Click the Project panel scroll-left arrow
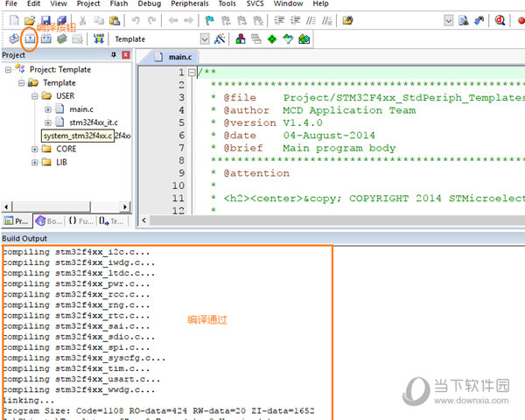The width and height of the screenshot is (525, 420). tap(7, 207)
